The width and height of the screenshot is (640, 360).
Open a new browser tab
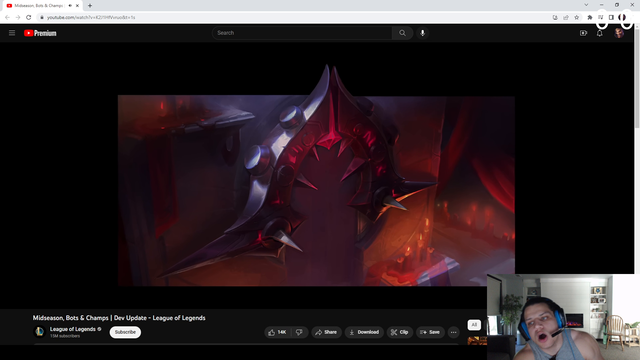(x=90, y=6)
